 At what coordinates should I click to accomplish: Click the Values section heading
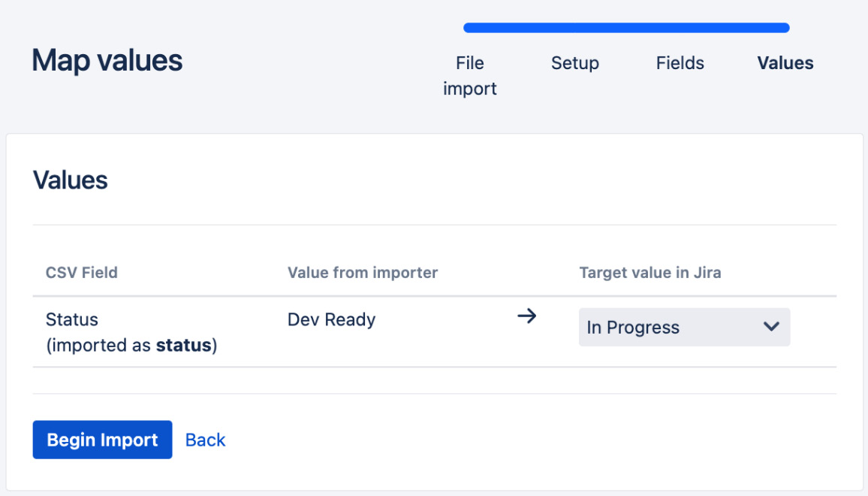pyautogui.click(x=71, y=180)
